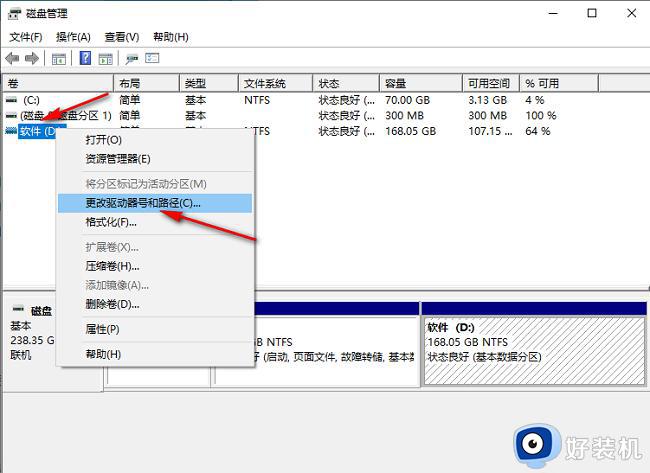Sort by the 文件系统 column header
This screenshot has width=650, height=473.
(x=276, y=83)
